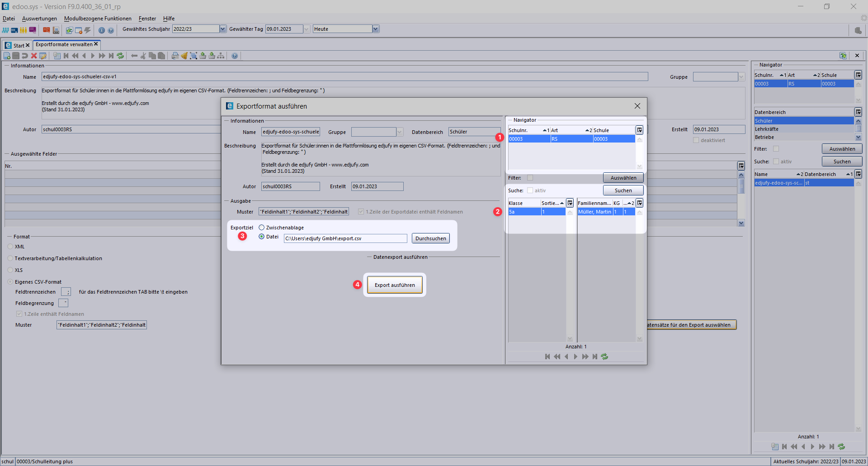Viewport: 868px width, 466px height.
Task: Open the Gewähltes Schuljahr dropdown
Action: (222, 29)
